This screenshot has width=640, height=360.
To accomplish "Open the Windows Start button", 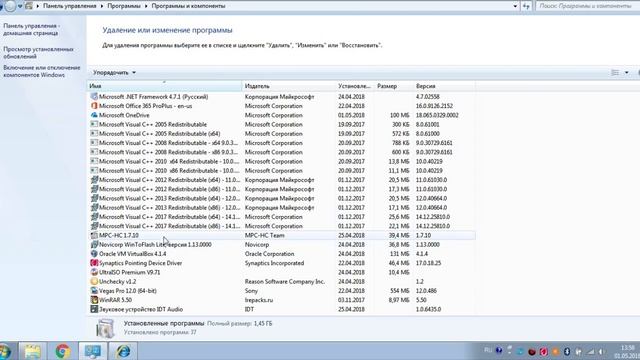I will (5, 351).
